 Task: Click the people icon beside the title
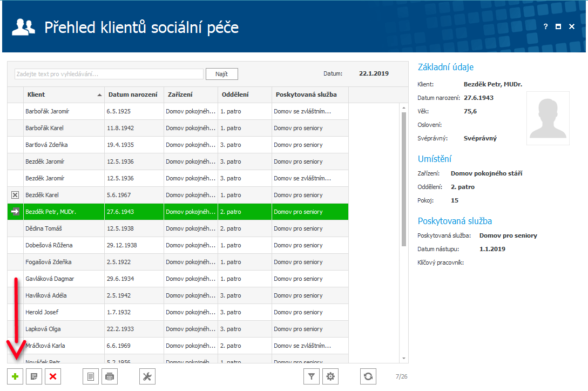(23, 27)
